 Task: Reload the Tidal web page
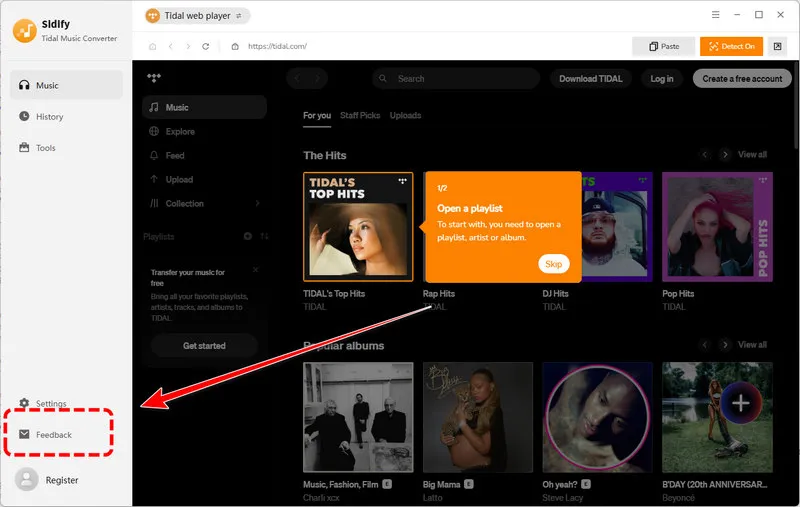(206, 46)
